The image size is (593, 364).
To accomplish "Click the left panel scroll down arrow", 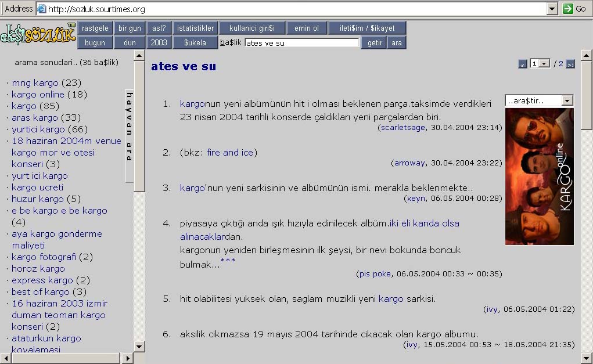I will point(139,346).
